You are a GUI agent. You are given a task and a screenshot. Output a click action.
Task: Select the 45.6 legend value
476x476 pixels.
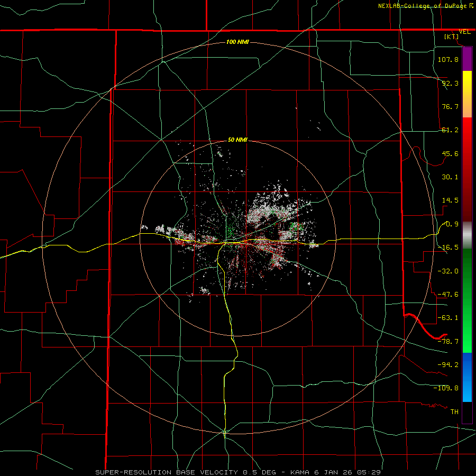click(450, 153)
